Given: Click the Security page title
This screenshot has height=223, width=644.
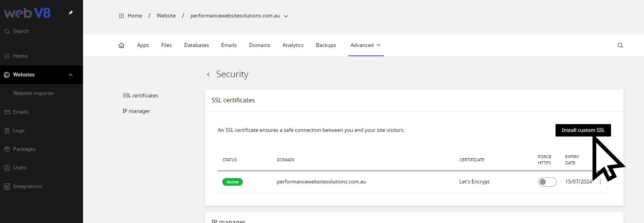Looking at the screenshot, I should (232, 74).
